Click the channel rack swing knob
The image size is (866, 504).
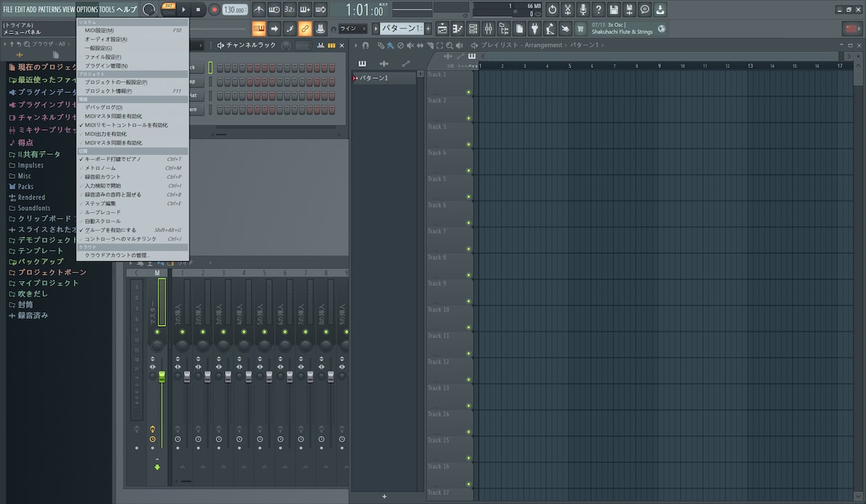click(x=285, y=45)
